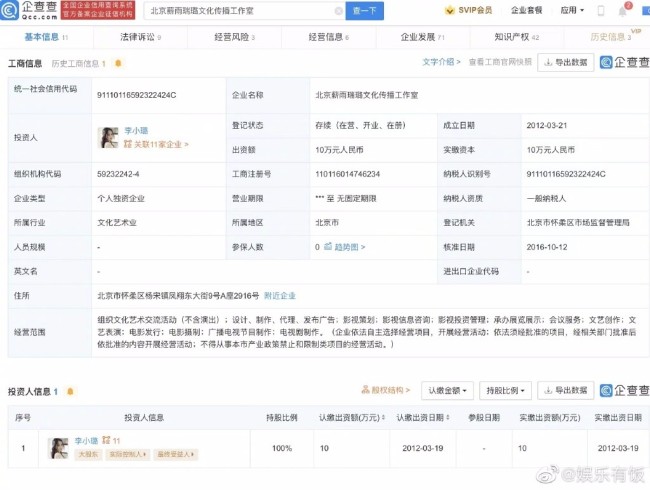Image resolution: width=650 pixels, height=490 pixels.
Task: Expand the 实际控制人 tag
Action: [x=127, y=454]
